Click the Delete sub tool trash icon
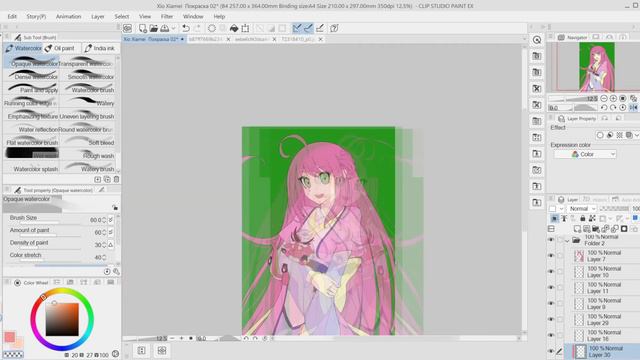 tap(116, 179)
